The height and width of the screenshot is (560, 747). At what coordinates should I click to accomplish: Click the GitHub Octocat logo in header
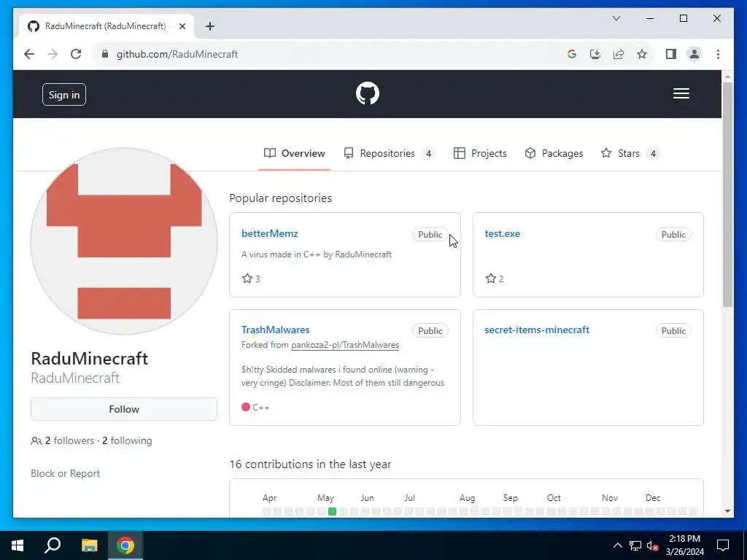click(368, 93)
